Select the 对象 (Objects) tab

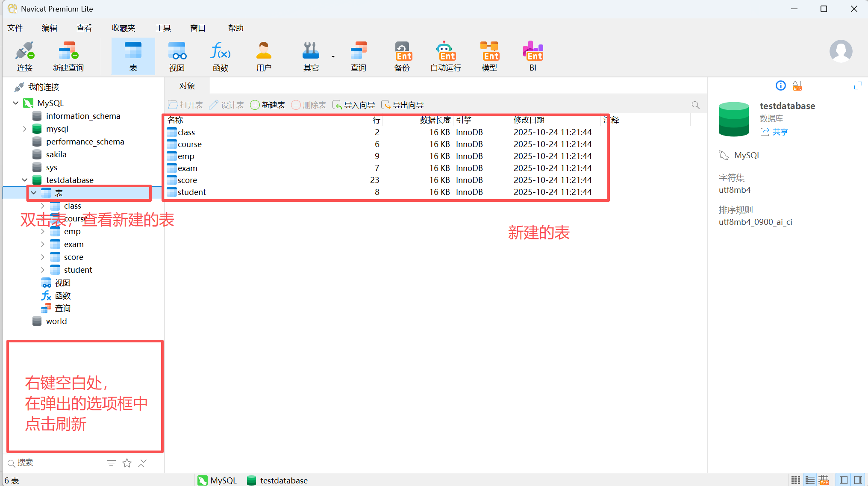click(x=187, y=86)
